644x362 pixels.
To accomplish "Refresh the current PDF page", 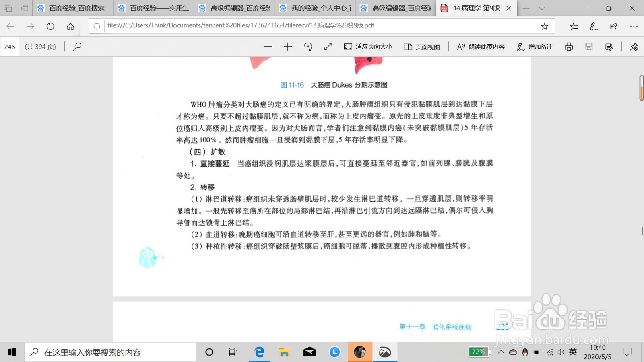I will point(50,26).
